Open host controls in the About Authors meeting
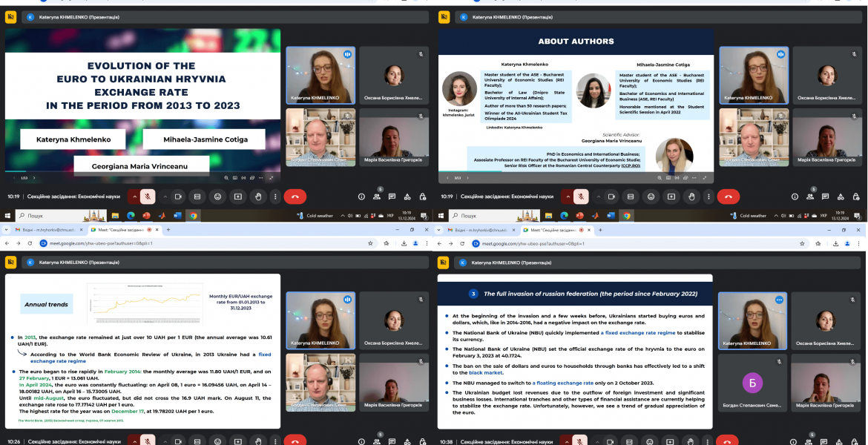868x445 pixels. [x=856, y=197]
